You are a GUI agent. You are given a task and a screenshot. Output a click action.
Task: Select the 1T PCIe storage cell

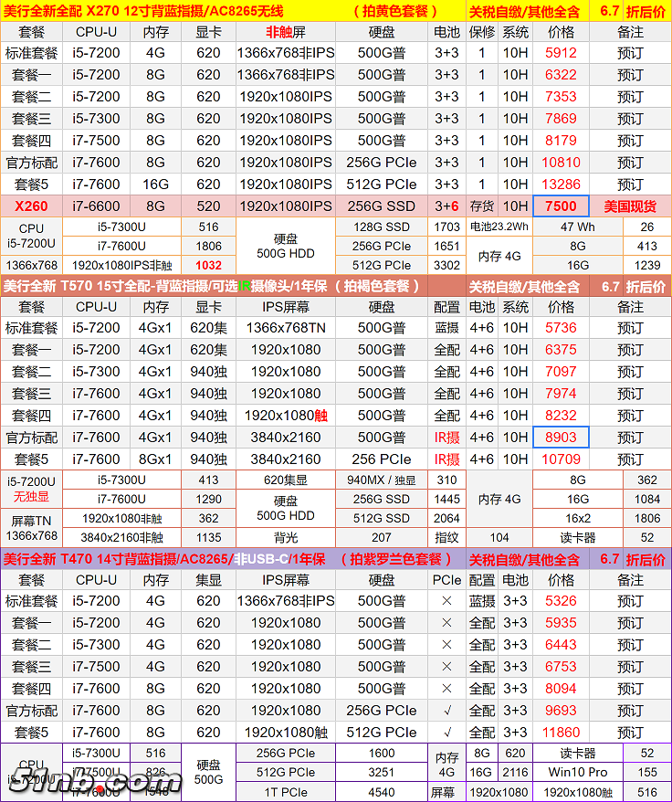tap(281, 793)
